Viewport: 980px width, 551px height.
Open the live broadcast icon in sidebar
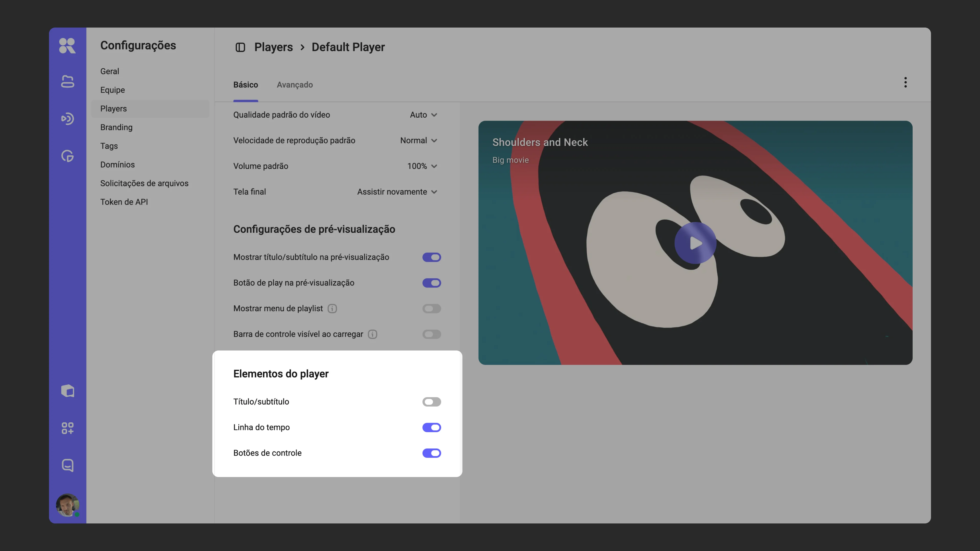point(67,119)
